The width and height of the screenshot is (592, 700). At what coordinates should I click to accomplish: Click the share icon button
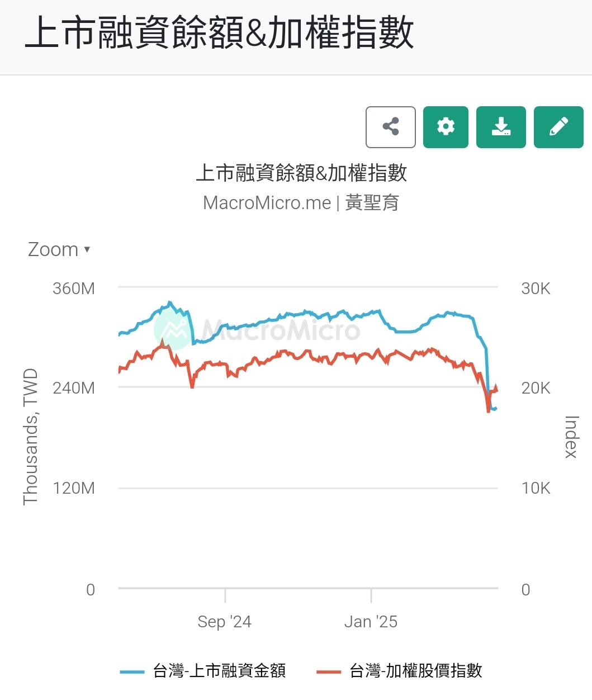tap(390, 127)
